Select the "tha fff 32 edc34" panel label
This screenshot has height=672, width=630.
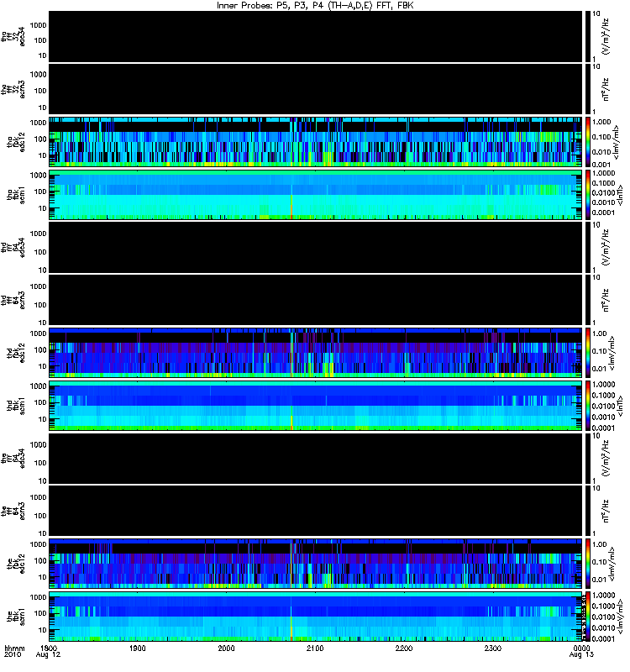tap(13, 37)
